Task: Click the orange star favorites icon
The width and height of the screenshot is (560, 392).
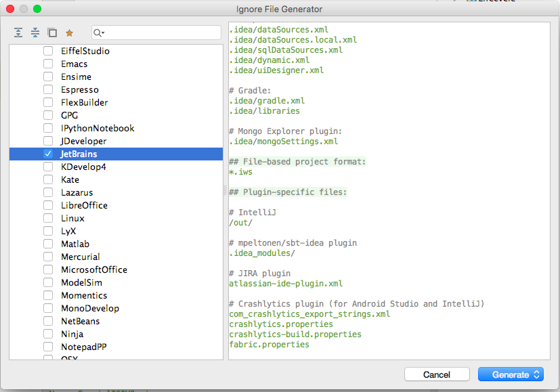Action: (69, 32)
